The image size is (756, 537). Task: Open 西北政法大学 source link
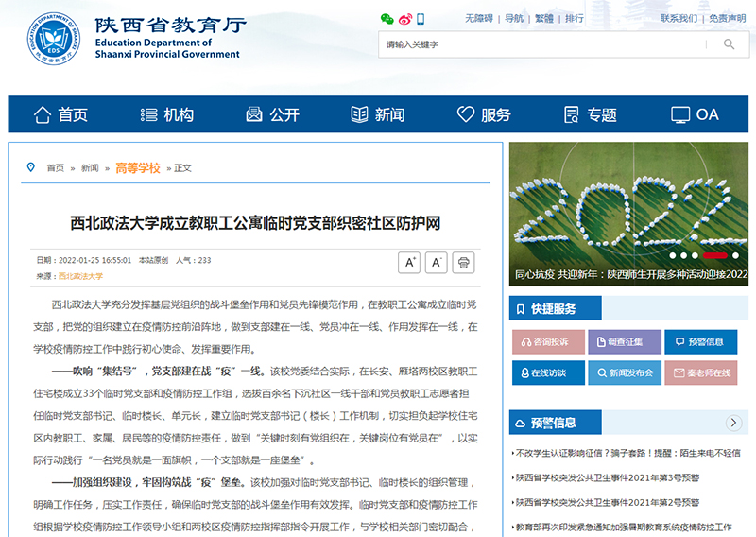pos(80,276)
